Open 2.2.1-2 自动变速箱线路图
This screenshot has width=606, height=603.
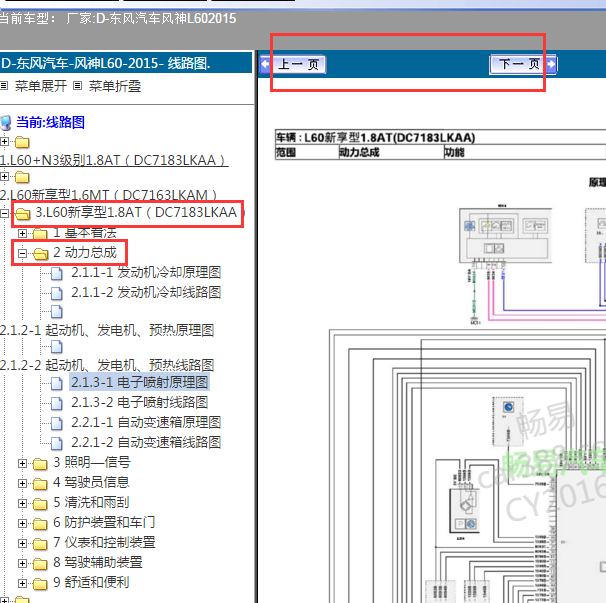(146, 442)
